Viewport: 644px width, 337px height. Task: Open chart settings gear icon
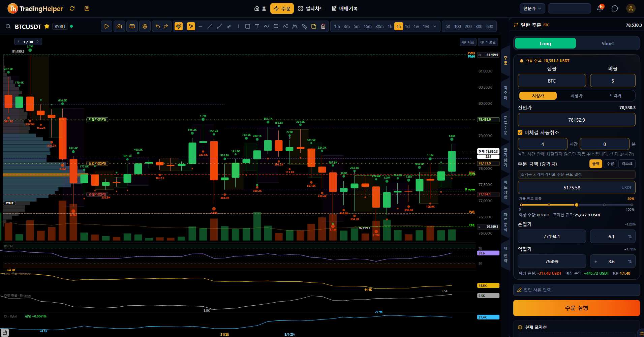[145, 26]
